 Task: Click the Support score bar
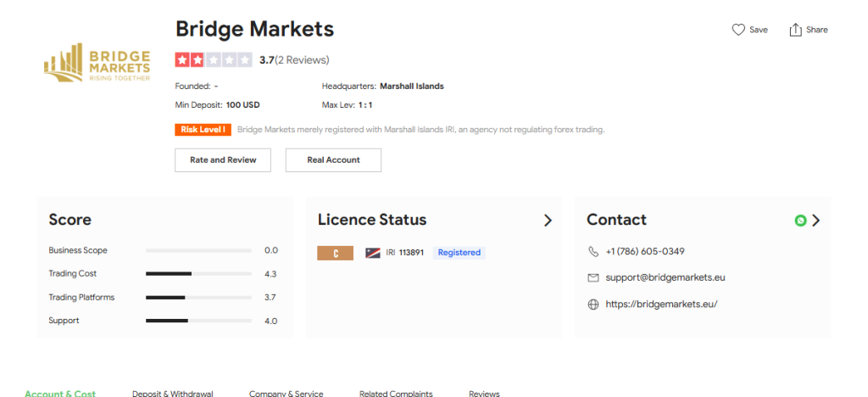pyautogui.click(x=198, y=322)
